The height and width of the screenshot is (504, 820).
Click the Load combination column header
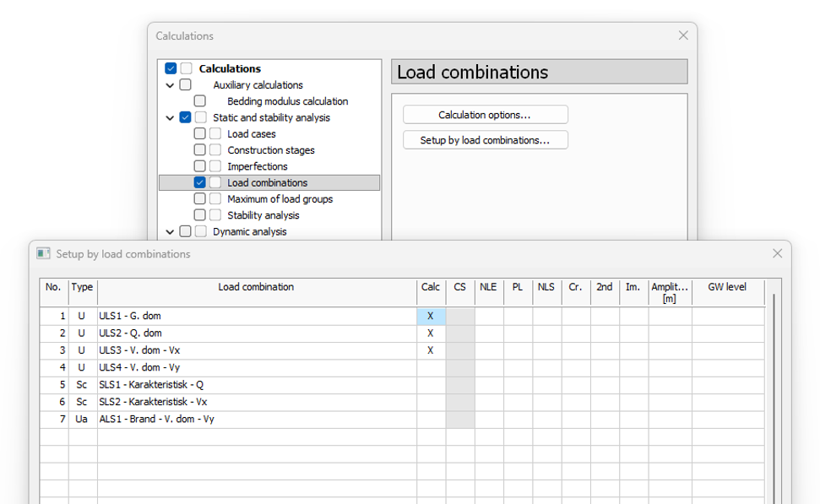coord(257,292)
